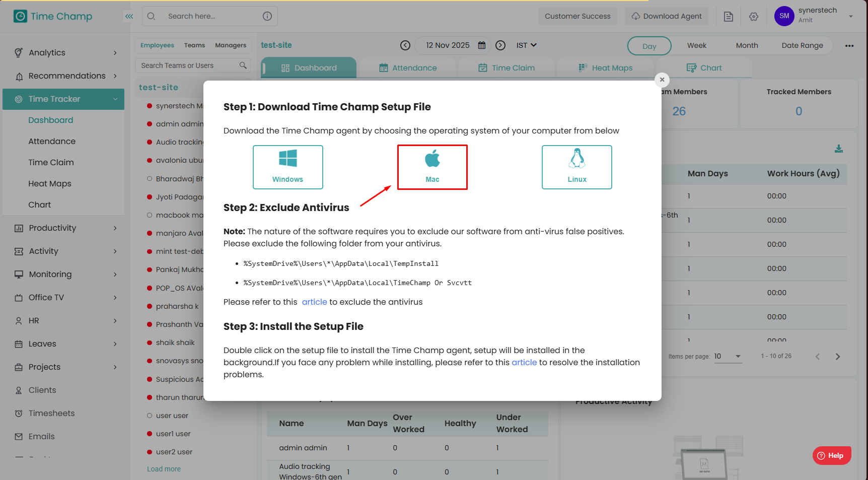The height and width of the screenshot is (480, 868).
Task: Select the Date Range view
Action: 803,45
